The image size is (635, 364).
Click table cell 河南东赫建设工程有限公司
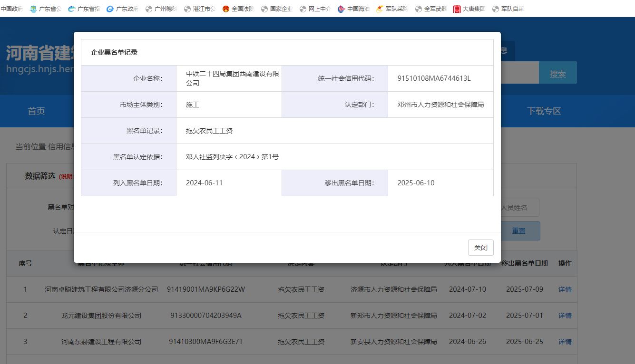(x=101, y=342)
